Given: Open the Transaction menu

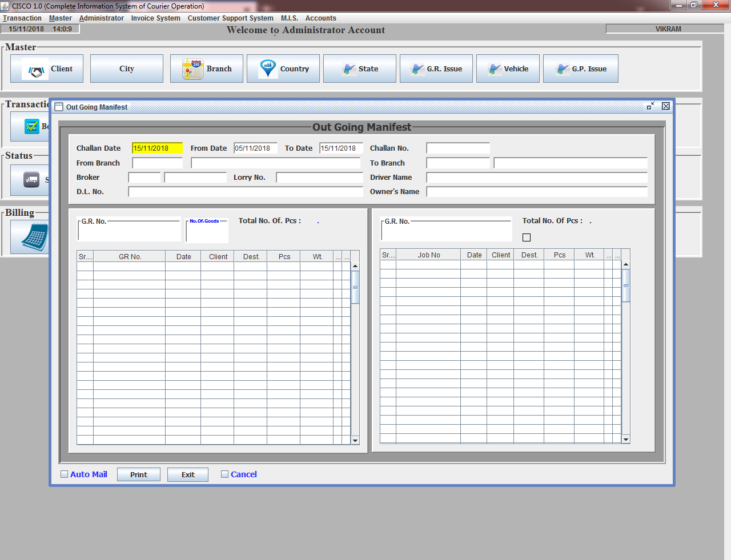Looking at the screenshot, I should [x=22, y=18].
